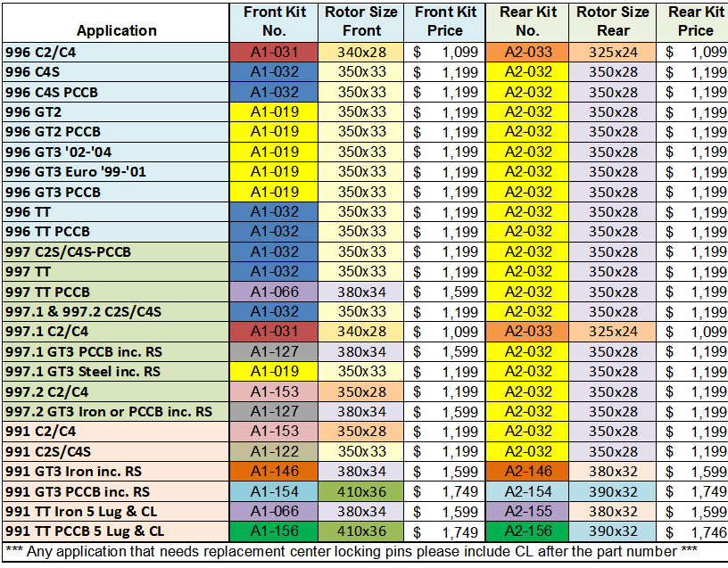Click the red A1-031 cell for 996 C2/C4
The height and width of the screenshot is (568, 728).
(274, 53)
